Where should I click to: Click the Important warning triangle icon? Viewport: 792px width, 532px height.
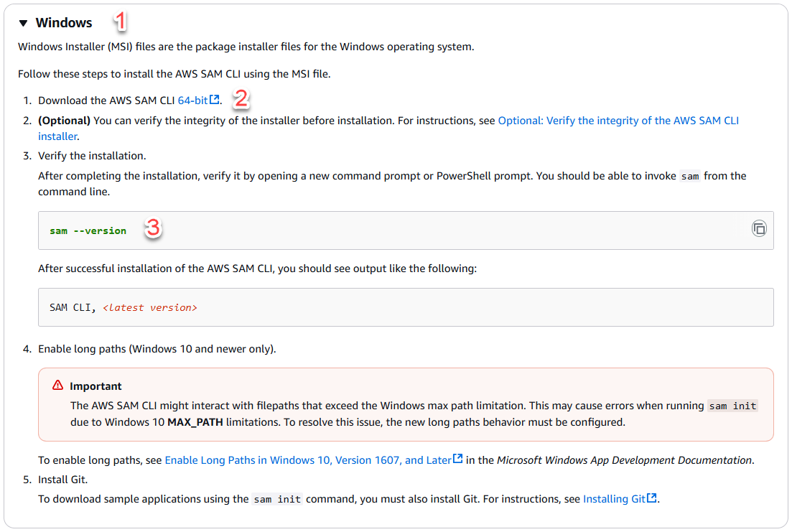click(57, 386)
